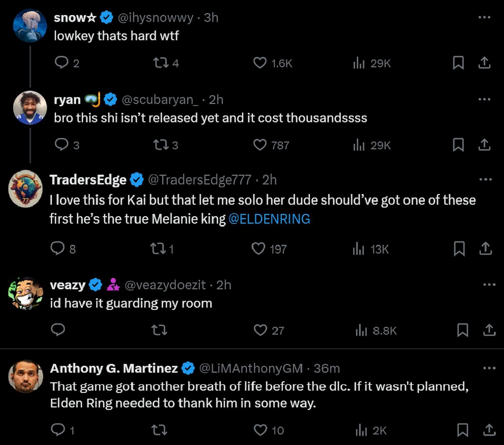Share Anthony G. Martinez's tweet
Viewport: 504px width, 445px height.
(489, 430)
